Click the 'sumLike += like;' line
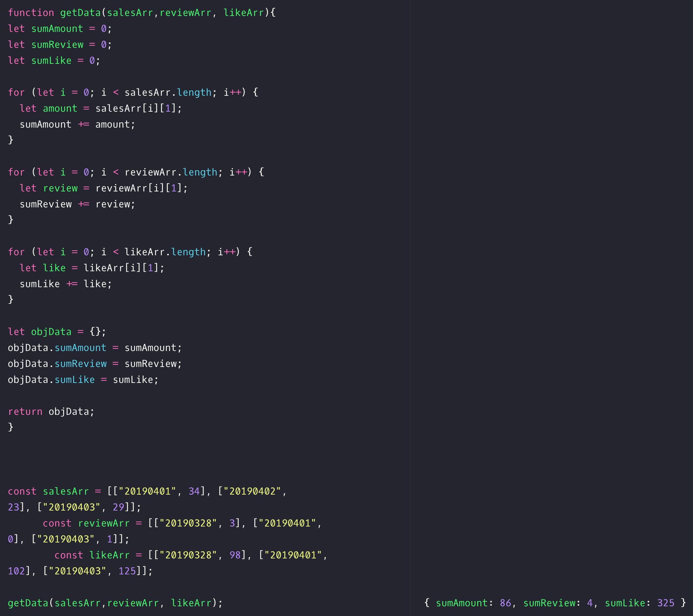This screenshot has height=616, width=693. pos(66,284)
